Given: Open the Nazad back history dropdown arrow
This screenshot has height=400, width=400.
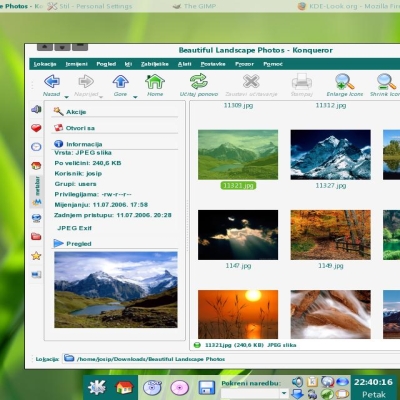Looking at the screenshot, I should (x=66, y=97).
